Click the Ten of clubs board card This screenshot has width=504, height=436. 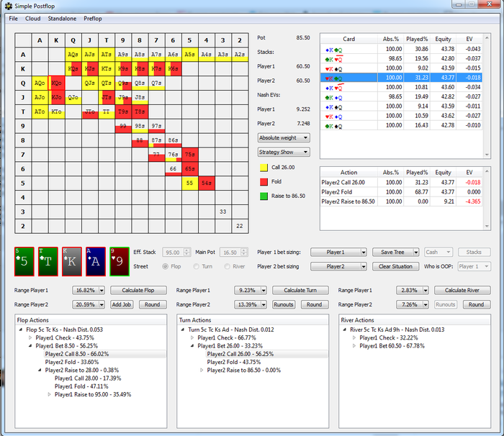(48, 261)
